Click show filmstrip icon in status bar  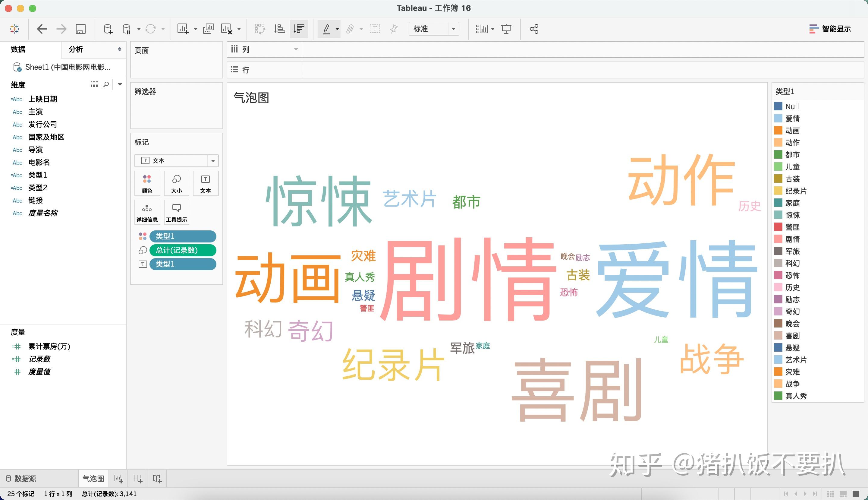(843, 494)
